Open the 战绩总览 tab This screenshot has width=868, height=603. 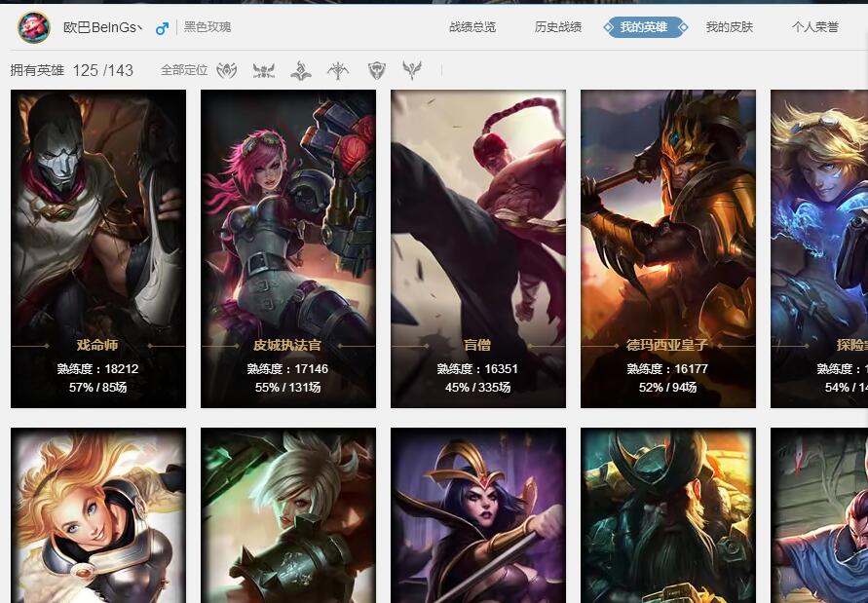[x=472, y=27]
